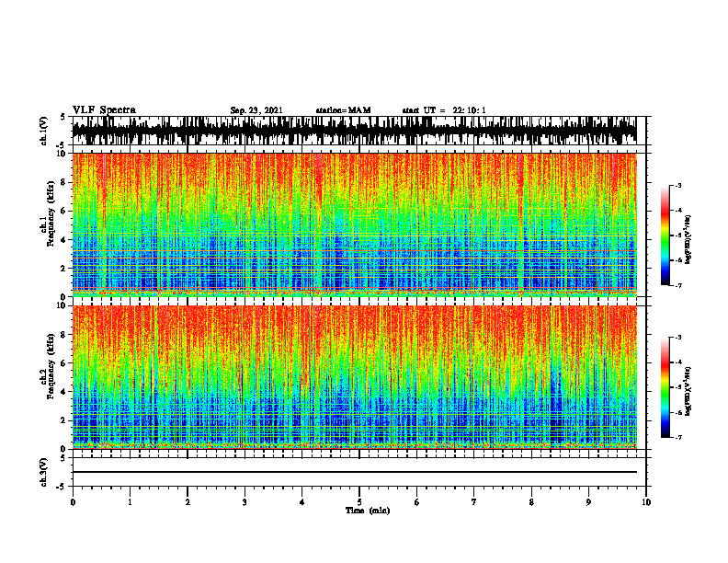Click the ch.1 spectrogram color scale bar
This screenshot has height=563, width=728.
[665, 236]
